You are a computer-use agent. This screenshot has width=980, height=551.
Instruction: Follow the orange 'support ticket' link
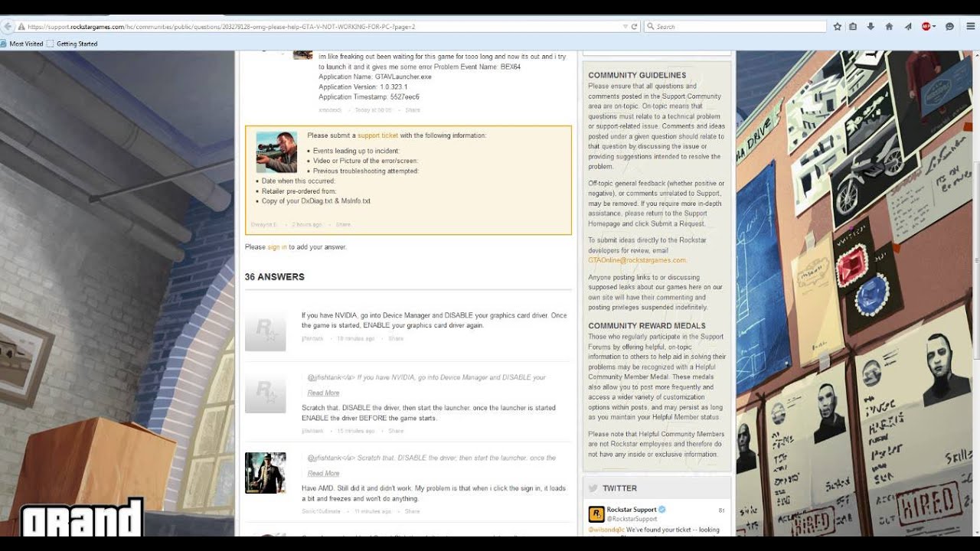pyautogui.click(x=378, y=135)
